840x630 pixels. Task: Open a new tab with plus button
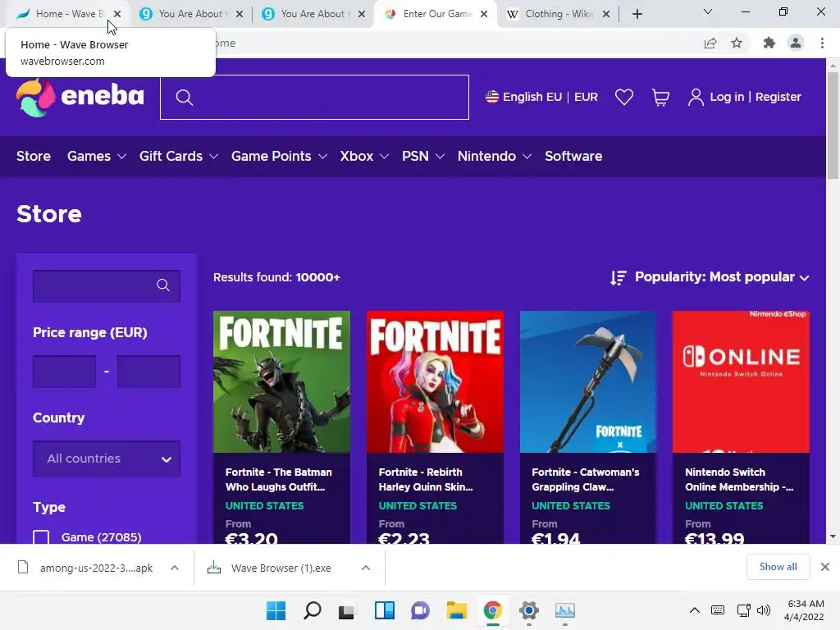(x=637, y=14)
